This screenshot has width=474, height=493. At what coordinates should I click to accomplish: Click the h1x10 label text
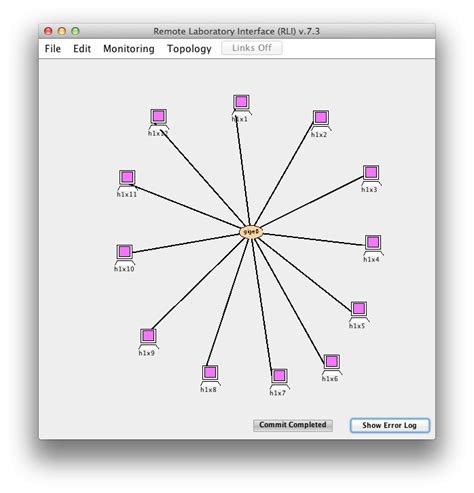[124, 269]
